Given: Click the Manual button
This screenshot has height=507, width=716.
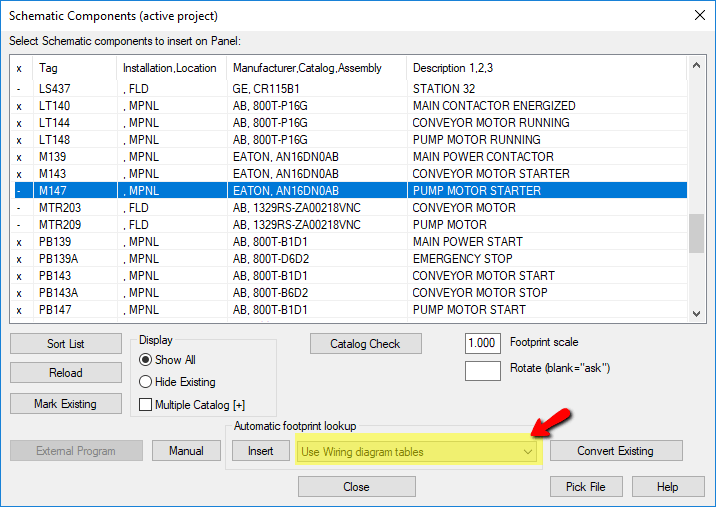Looking at the screenshot, I should 186,451.
